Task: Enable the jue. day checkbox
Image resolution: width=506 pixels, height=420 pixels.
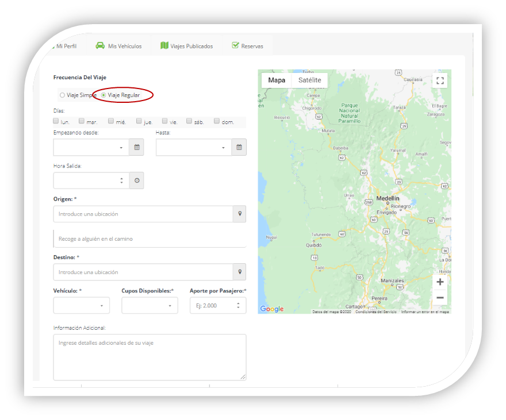Action: click(139, 121)
